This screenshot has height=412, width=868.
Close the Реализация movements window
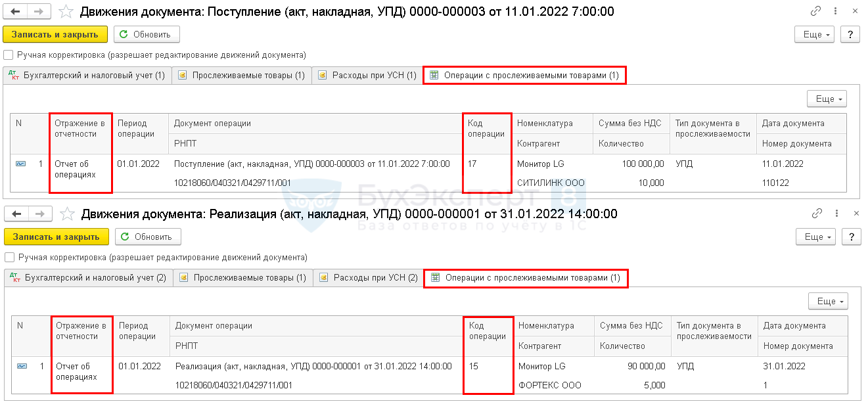coord(857,214)
